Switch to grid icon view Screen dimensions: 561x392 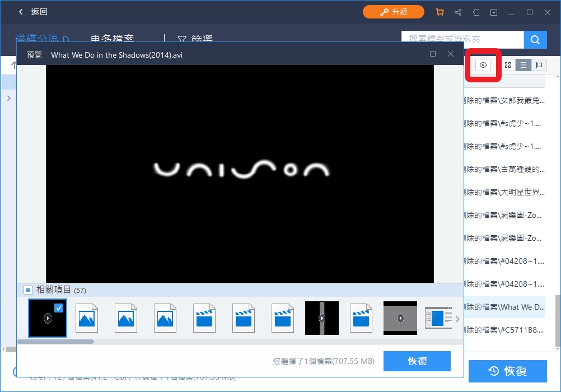coord(508,65)
